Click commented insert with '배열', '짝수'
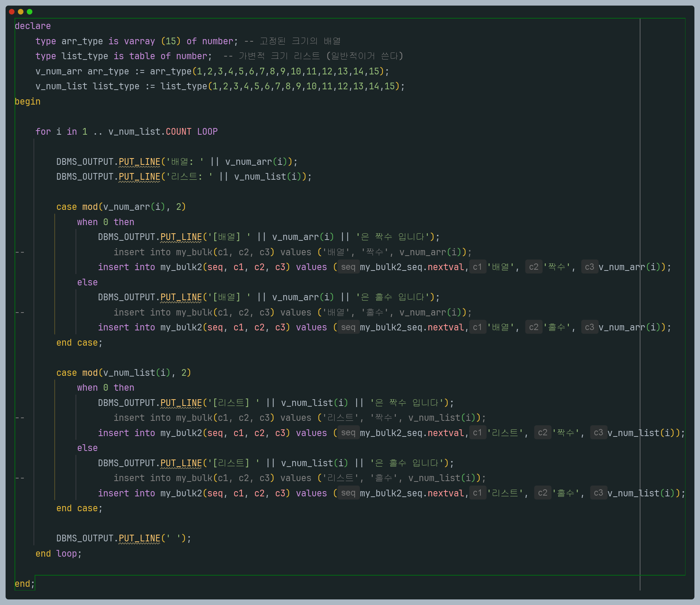Screen dimensions: 700x605 [293, 252]
